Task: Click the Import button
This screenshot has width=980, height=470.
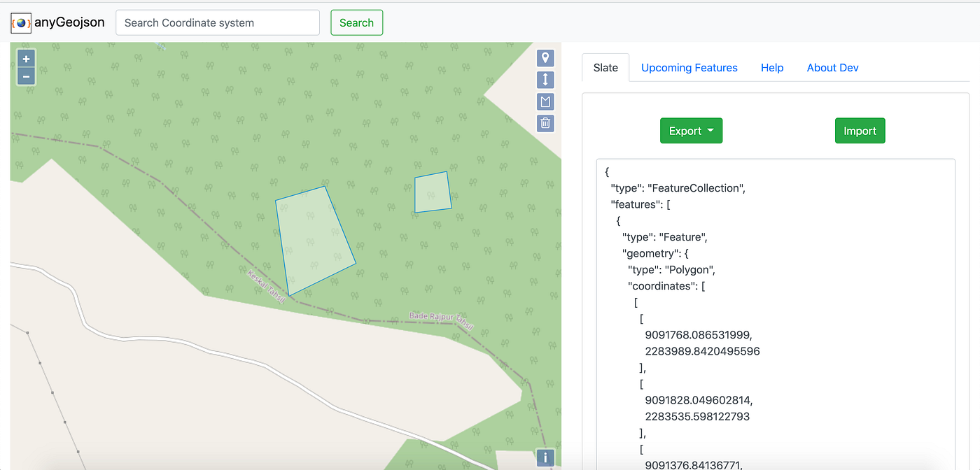Action: coord(860,130)
